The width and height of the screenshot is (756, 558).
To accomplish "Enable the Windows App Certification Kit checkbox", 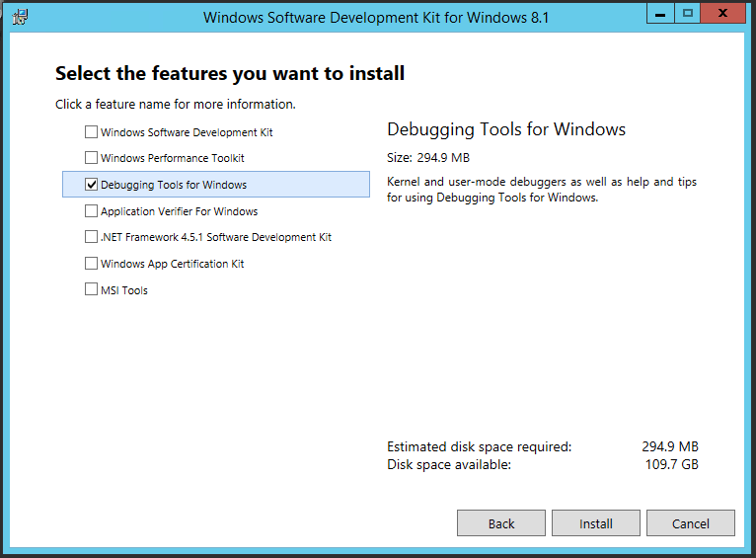I will 91,264.
